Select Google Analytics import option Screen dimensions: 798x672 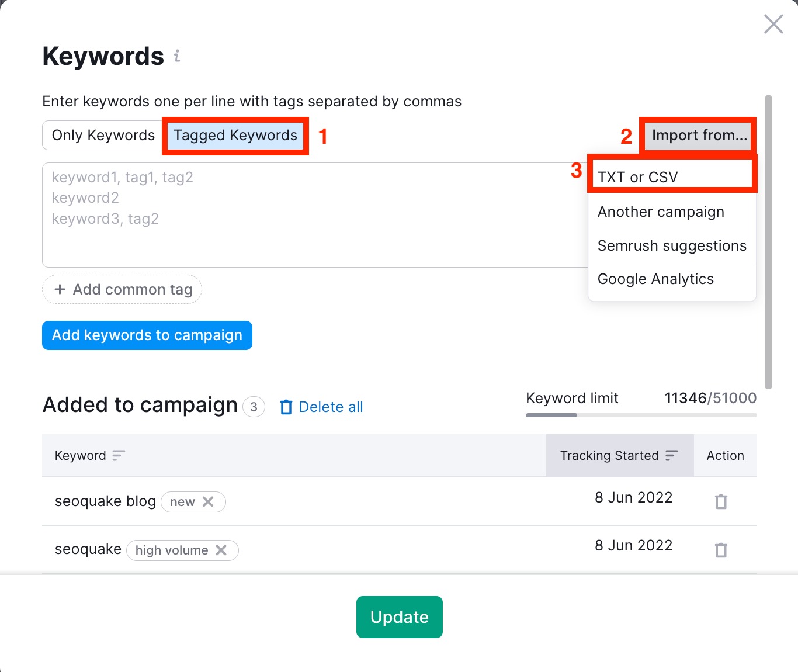coord(655,279)
